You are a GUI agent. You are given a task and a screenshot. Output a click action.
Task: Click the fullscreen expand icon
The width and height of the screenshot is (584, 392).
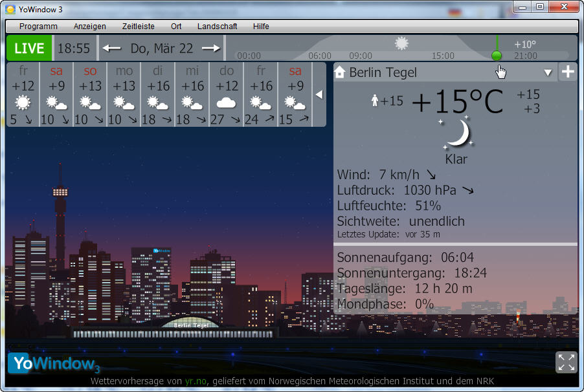click(566, 362)
